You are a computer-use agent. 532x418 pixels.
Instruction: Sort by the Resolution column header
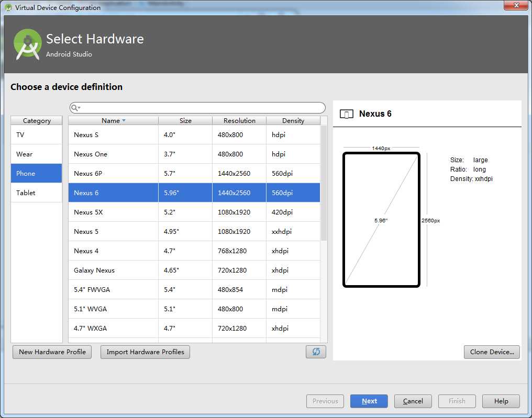click(239, 121)
